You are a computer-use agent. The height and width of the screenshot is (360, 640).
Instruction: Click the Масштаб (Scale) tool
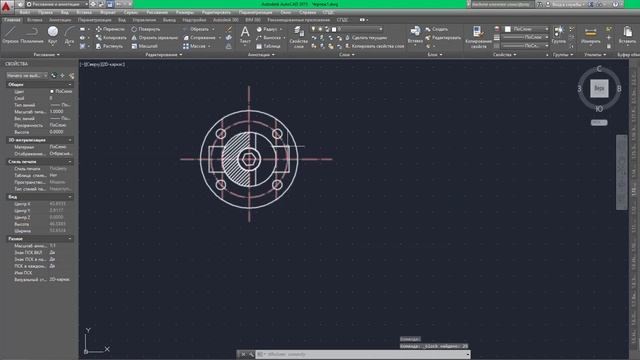coord(144,46)
